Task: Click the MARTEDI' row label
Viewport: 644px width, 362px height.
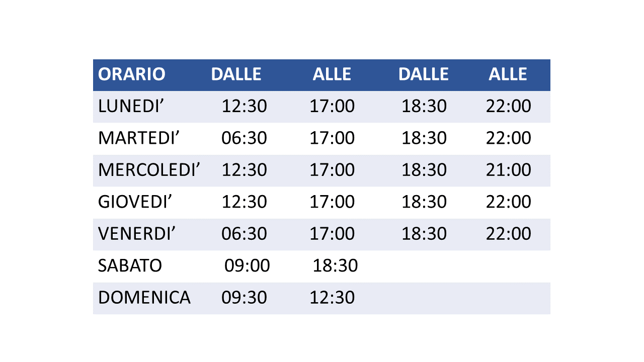Action: [x=139, y=138]
